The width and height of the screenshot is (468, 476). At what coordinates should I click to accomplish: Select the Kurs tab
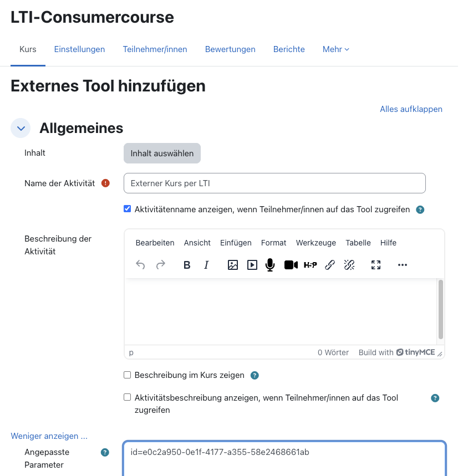28,49
